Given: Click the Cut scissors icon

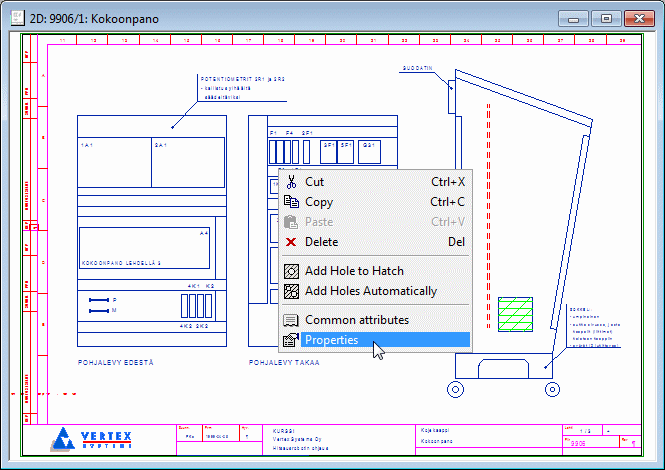Looking at the screenshot, I should pos(291,182).
